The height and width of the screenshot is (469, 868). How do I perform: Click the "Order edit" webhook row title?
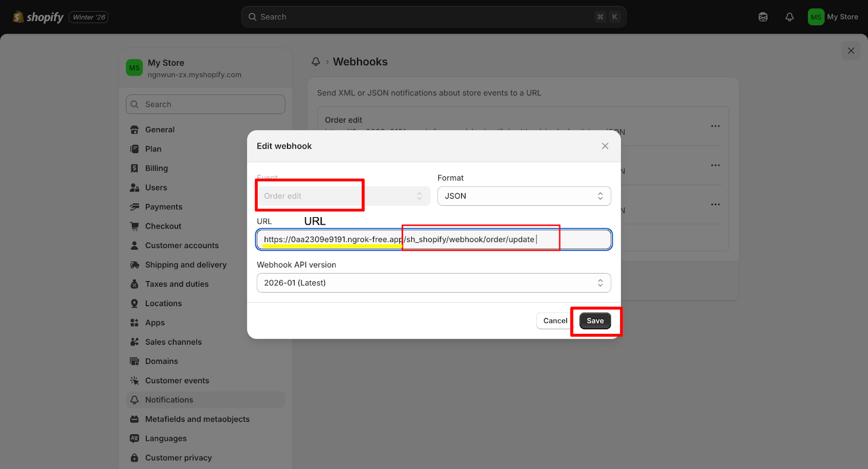pos(343,120)
